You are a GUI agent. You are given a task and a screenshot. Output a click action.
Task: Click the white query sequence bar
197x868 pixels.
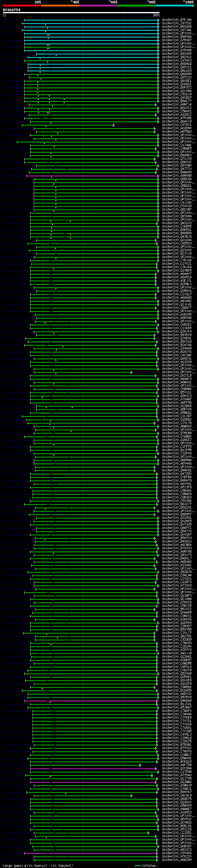[x=81, y=12]
